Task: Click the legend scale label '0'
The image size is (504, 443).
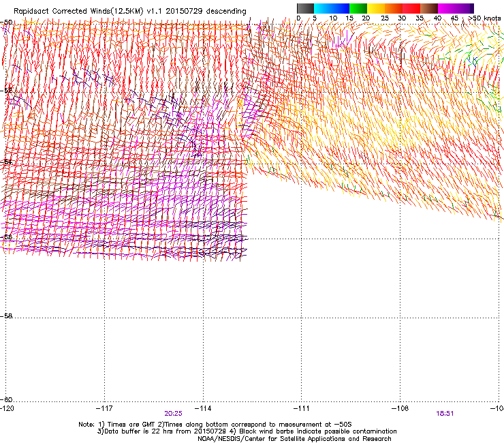Action: pos(298,18)
